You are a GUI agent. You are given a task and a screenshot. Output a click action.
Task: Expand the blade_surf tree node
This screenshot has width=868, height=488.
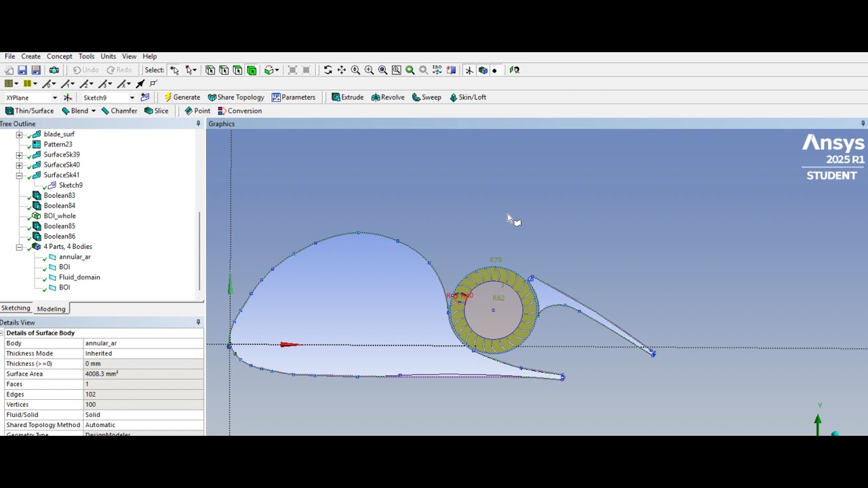[19, 134]
